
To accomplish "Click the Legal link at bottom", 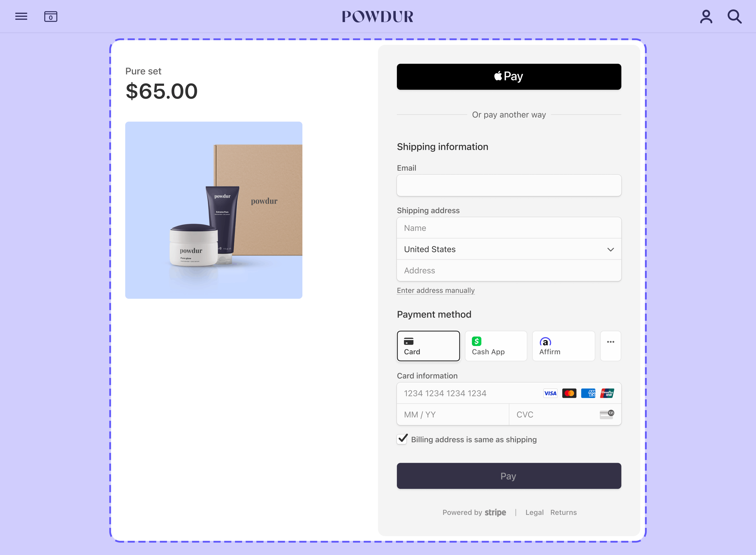I will point(534,512).
